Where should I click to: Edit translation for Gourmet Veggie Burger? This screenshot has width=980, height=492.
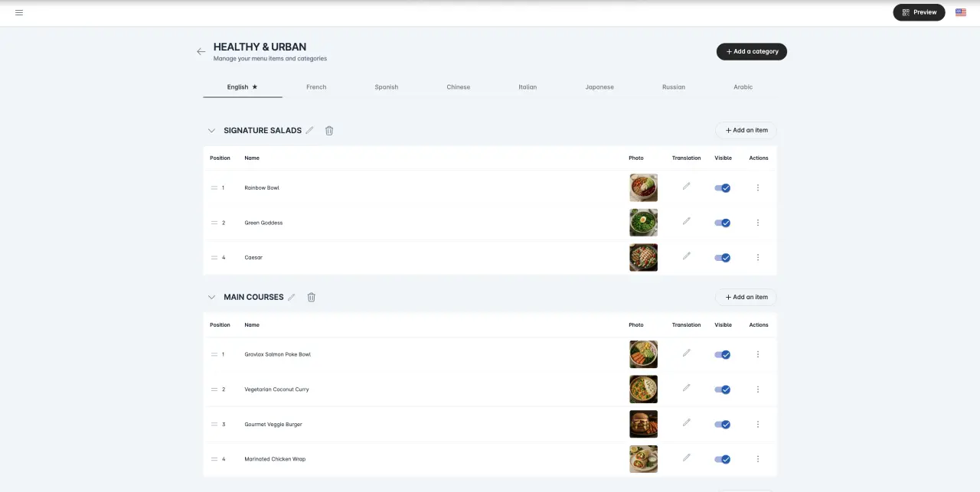pyautogui.click(x=686, y=422)
